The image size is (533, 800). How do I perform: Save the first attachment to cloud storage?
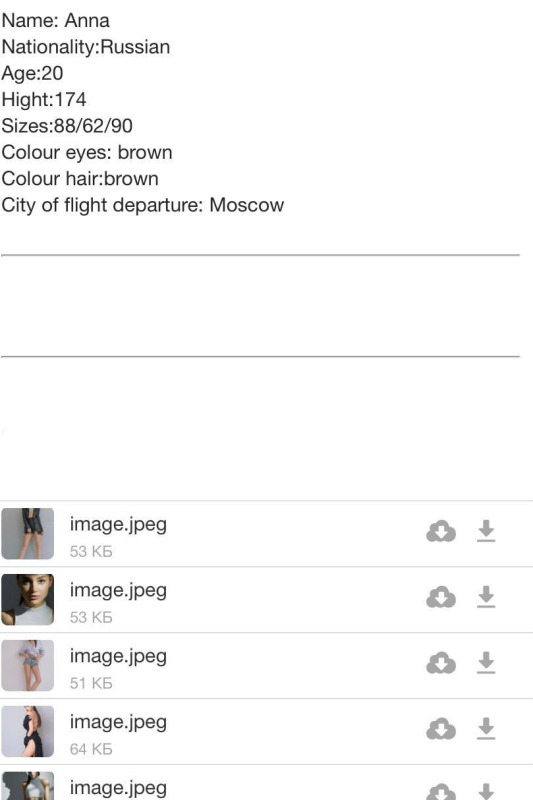pos(441,531)
